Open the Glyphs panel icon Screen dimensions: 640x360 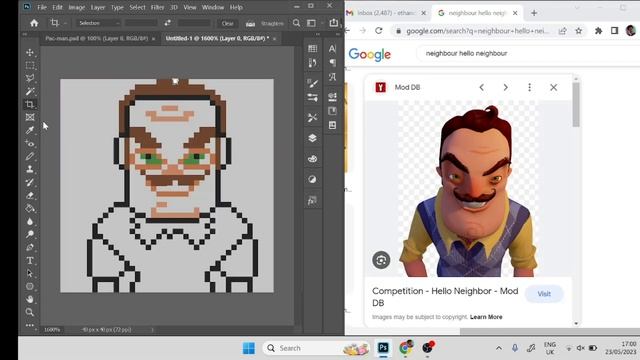[332, 77]
